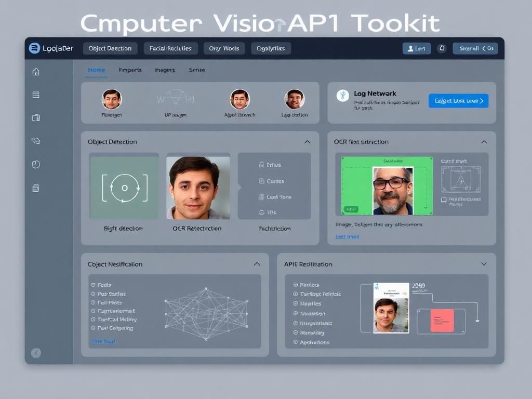
Task: Click the Object Deection top bar button
Action: [110, 48]
